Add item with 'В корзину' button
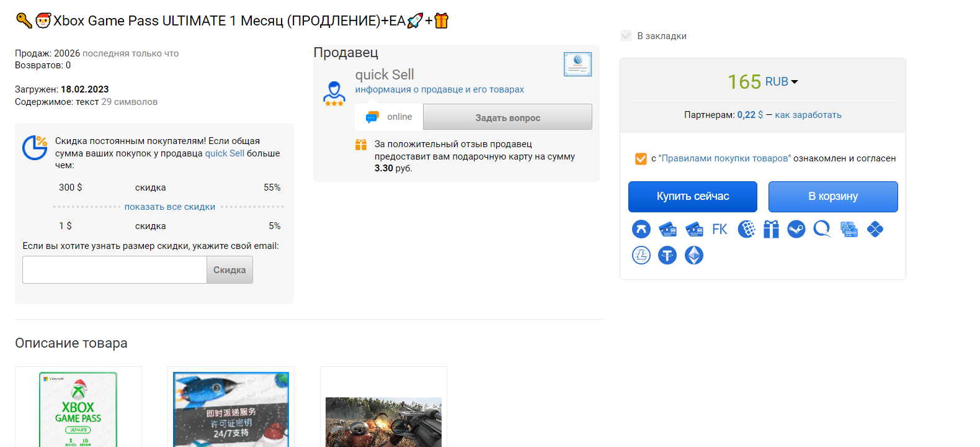Viewport: 980px width, 447px height. 833,197
